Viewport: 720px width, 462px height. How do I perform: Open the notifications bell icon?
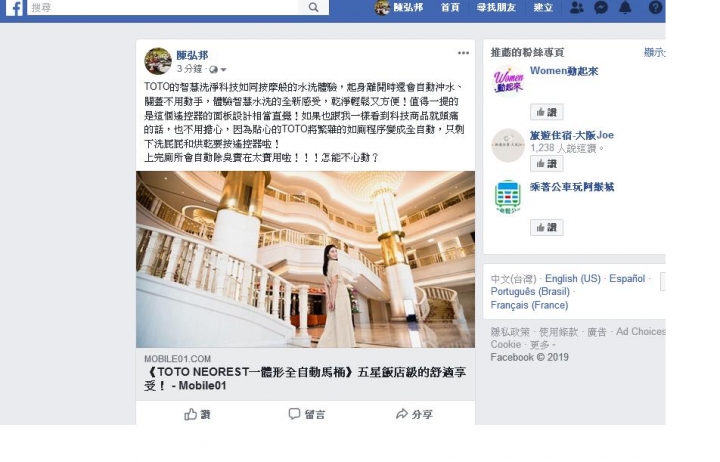[x=625, y=7]
